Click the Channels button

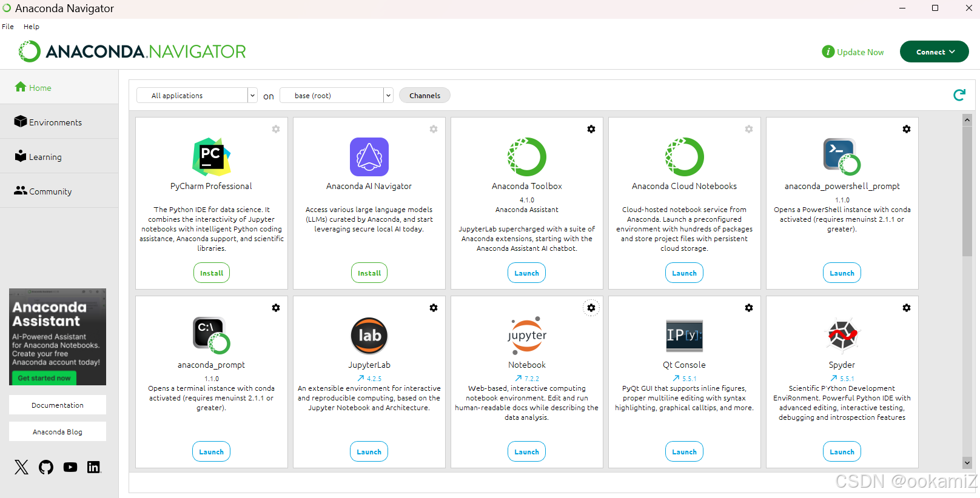click(x=425, y=96)
